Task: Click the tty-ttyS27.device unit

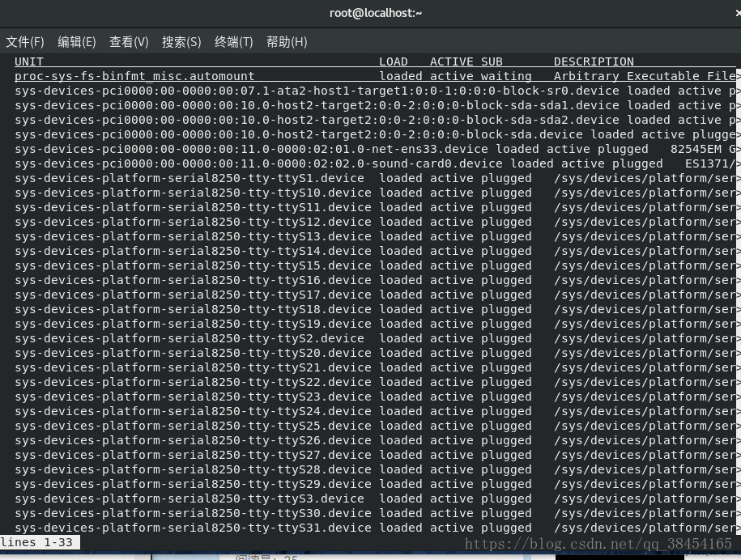Action: (x=193, y=455)
